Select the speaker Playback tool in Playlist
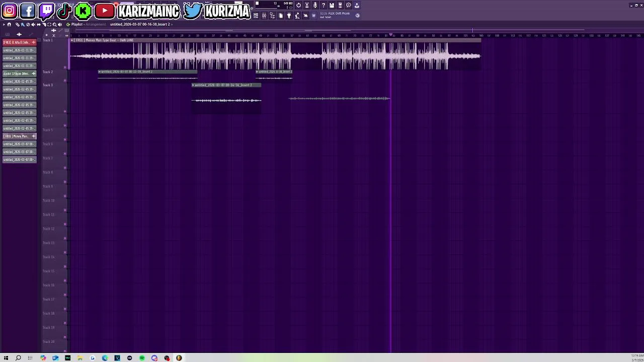 point(60,24)
